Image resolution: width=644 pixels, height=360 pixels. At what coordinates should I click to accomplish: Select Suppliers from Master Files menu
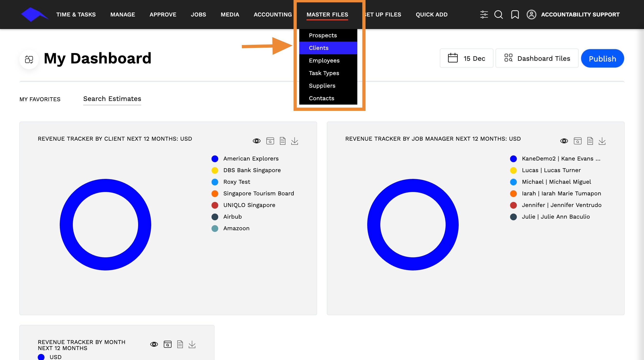[328, 85]
